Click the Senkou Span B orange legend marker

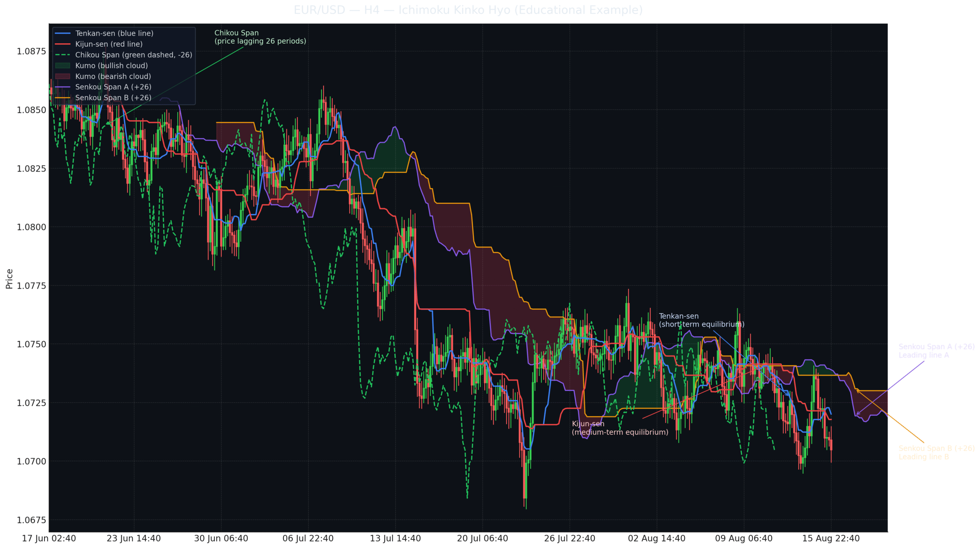[63, 98]
